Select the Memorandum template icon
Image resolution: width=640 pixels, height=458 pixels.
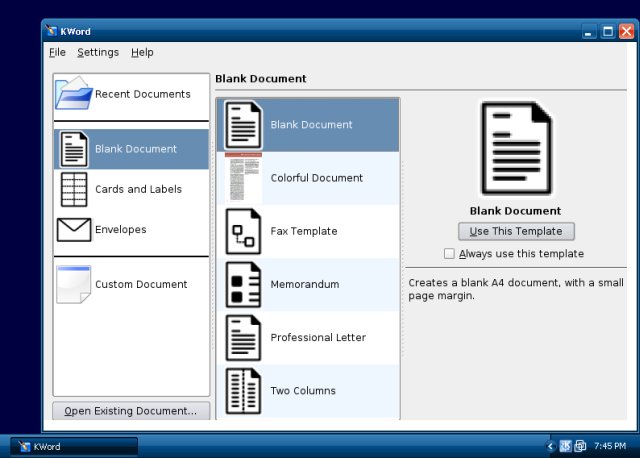243,285
